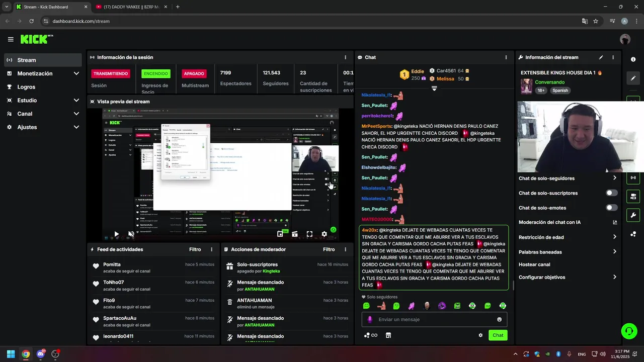This screenshot has width=644, height=362.
Task: Unmute the stream preview audio
Action: 131,234
